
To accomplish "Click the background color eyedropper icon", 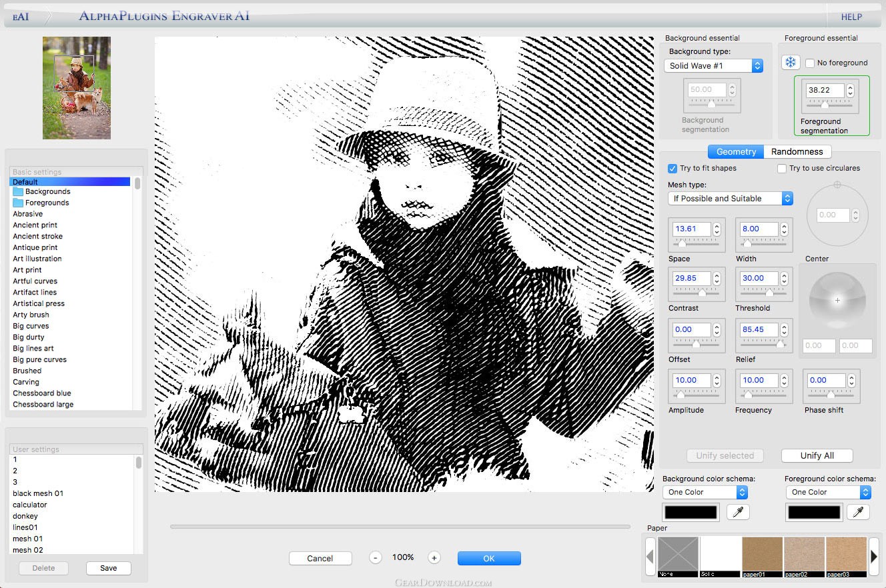I will (739, 512).
